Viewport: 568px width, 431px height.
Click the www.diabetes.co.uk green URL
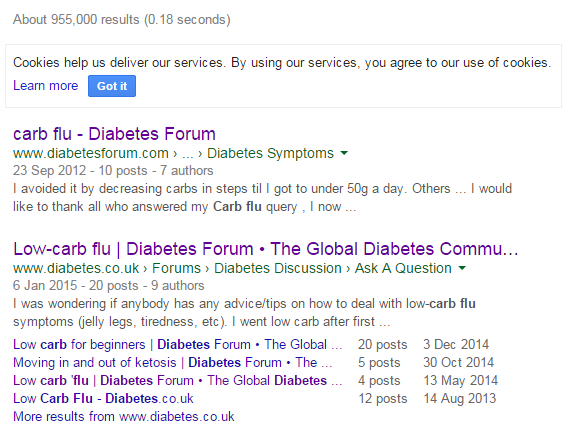(x=76, y=268)
